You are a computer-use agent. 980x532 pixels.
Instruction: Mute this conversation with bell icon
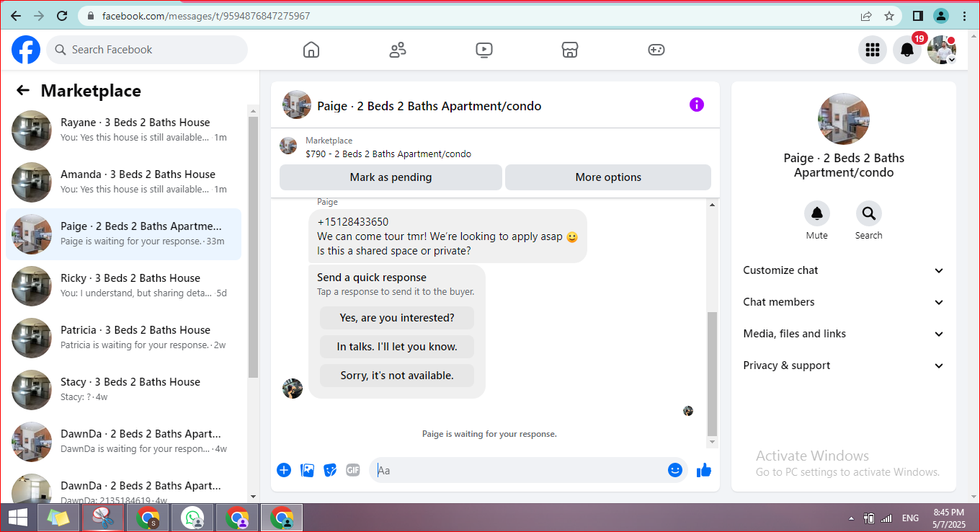[x=817, y=213]
